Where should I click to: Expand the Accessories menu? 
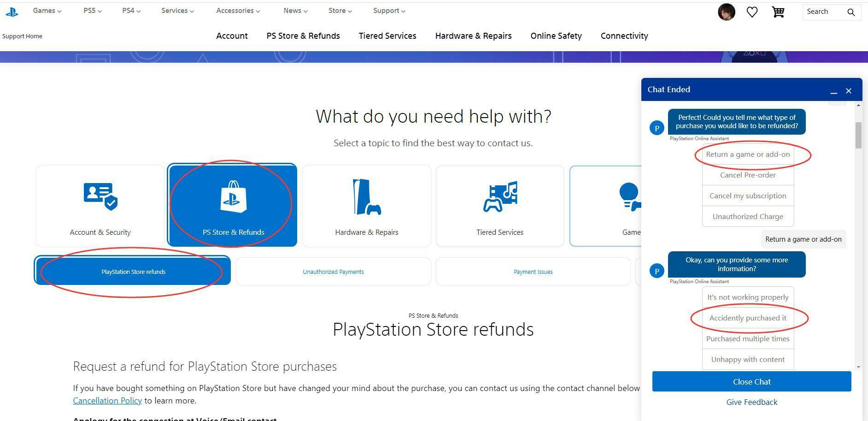tap(238, 11)
